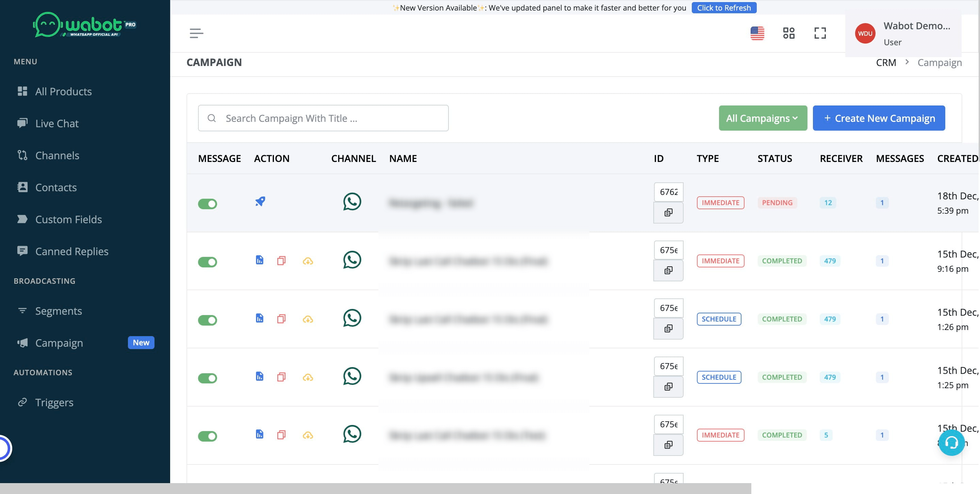The width and height of the screenshot is (980, 494).
Task: Turn off message switch for the 1:25 pm campaign
Action: (x=207, y=378)
